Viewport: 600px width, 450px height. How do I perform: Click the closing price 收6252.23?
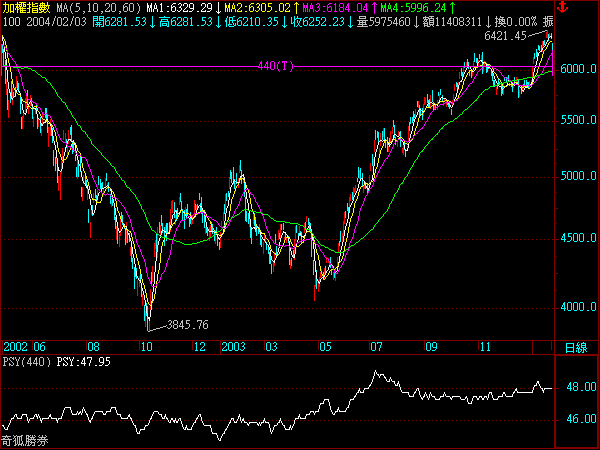click(x=318, y=22)
